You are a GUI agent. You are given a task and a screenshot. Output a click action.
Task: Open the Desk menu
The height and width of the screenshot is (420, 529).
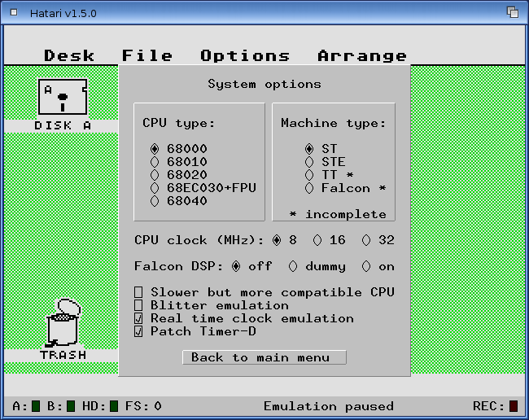click(x=69, y=55)
